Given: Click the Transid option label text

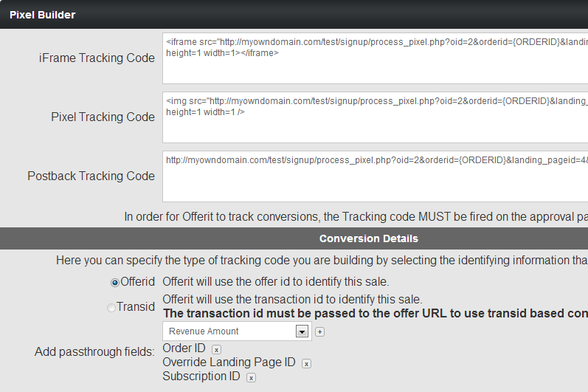Looking at the screenshot, I should tap(135, 307).
